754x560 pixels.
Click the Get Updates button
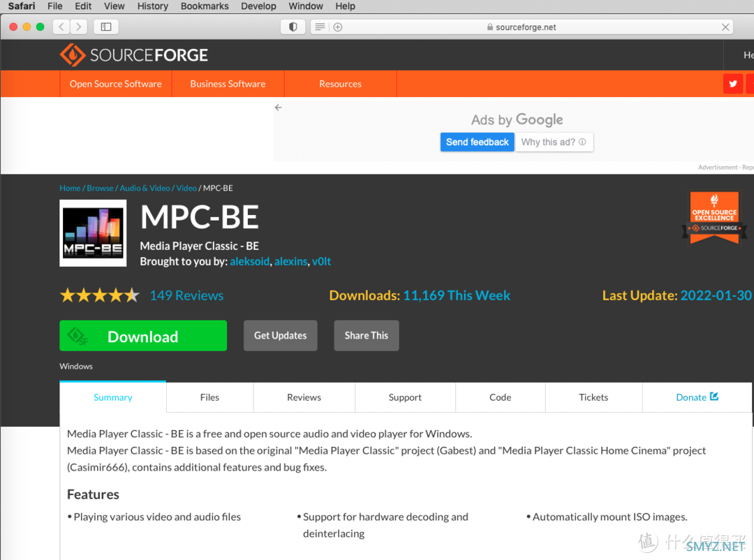[281, 336]
